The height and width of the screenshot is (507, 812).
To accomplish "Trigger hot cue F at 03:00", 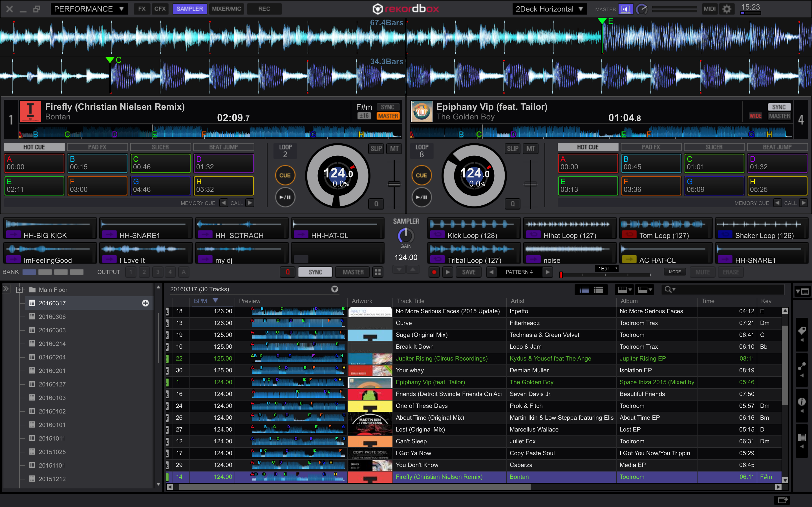I will [x=97, y=186].
